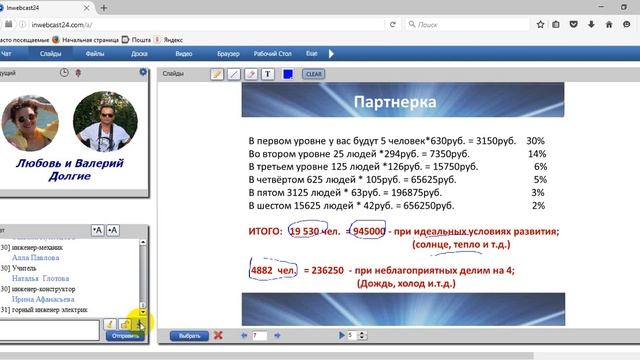Click the woman's presenter photo

click(x=30, y=123)
